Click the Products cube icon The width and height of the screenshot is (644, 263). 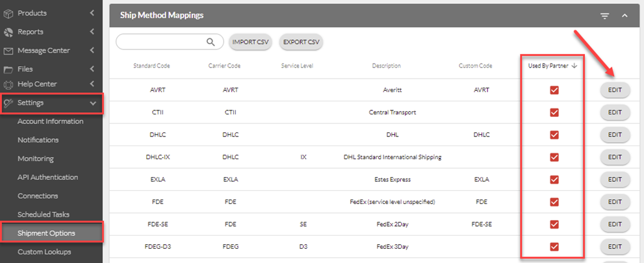tap(8, 14)
